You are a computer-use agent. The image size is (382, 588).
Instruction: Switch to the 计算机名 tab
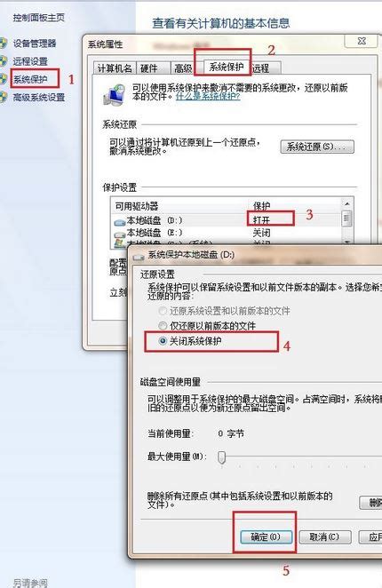point(115,68)
